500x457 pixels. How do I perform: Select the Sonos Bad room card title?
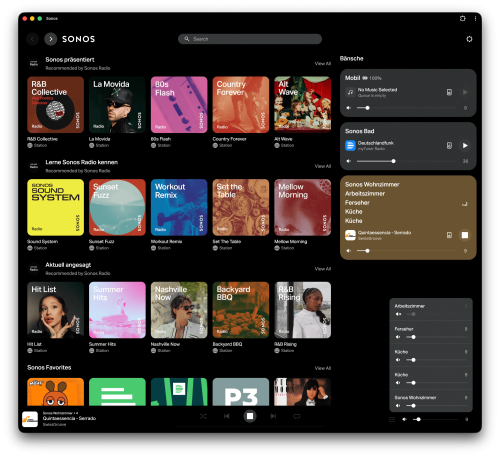pyautogui.click(x=359, y=131)
